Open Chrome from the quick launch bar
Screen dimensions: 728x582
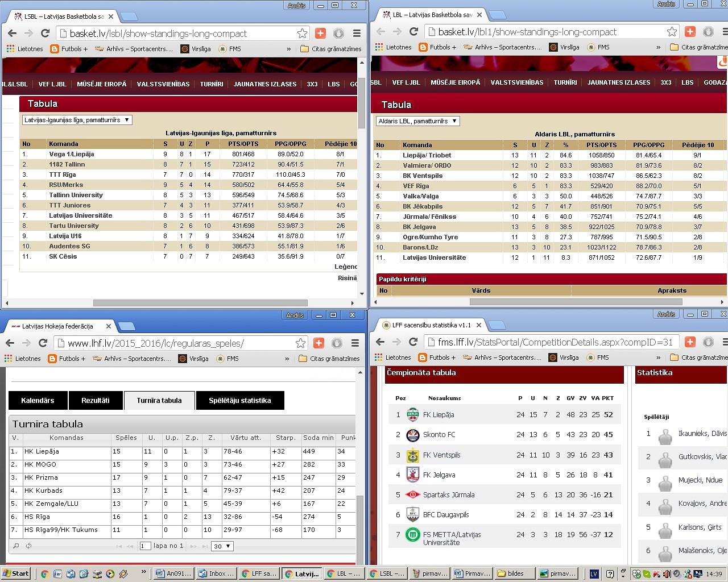(x=44, y=574)
